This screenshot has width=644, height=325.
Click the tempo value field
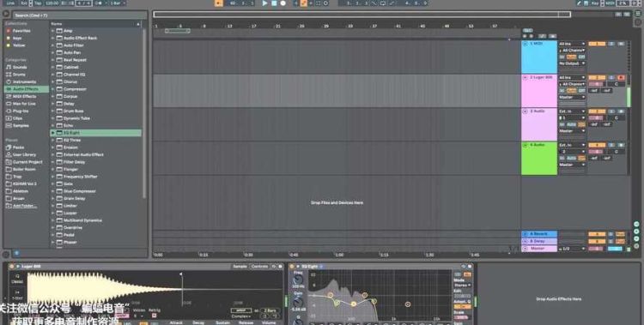(52, 3)
